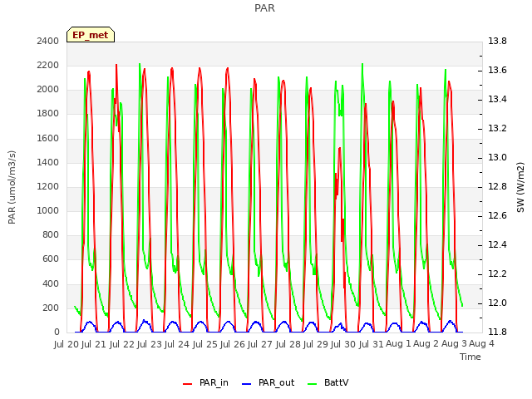Click the Jul 27 date tick label
This screenshot has height=399, width=532.
(260, 344)
